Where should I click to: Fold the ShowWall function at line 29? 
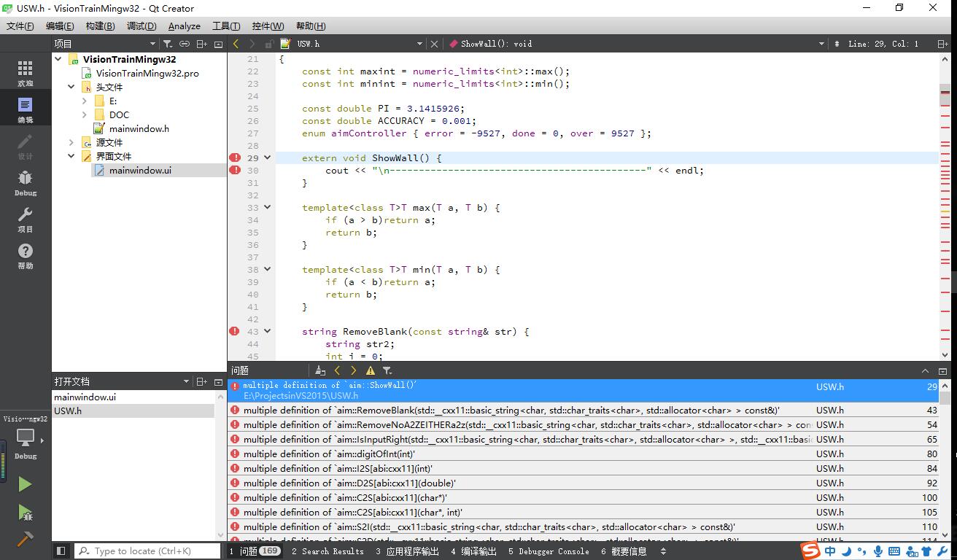click(268, 157)
